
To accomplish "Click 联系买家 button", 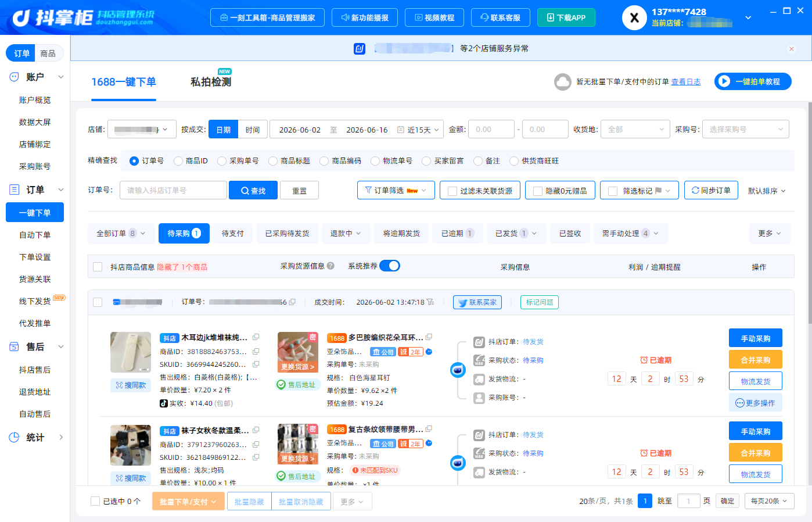I will coord(477,302).
